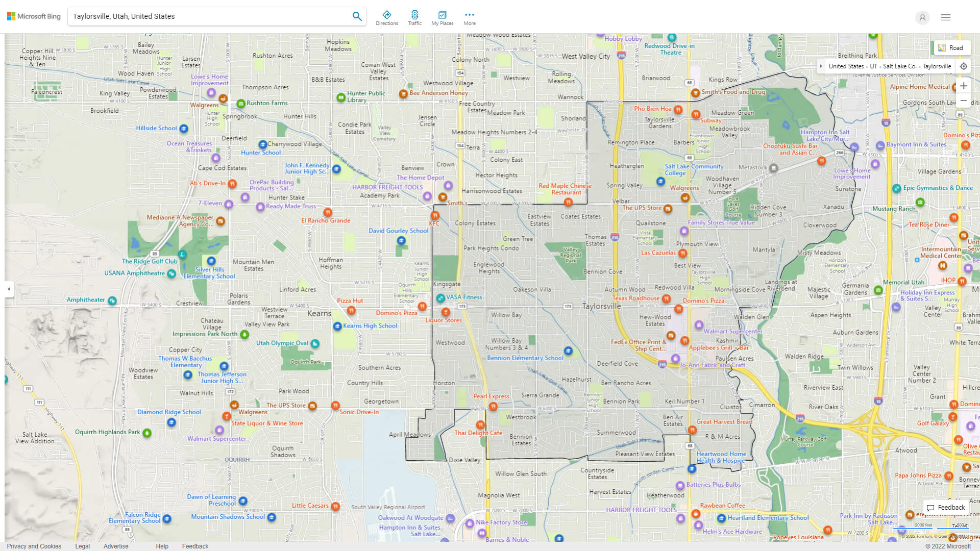The width and height of the screenshot is (980, 551).
Task: Click inside the location search field
Action: tap(204, 16)
